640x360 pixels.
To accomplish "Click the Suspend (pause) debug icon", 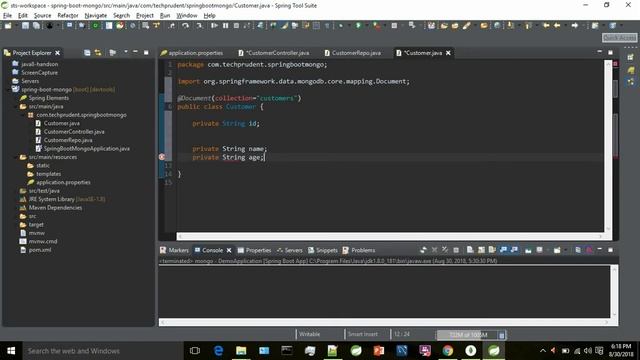I will point(225,26).
